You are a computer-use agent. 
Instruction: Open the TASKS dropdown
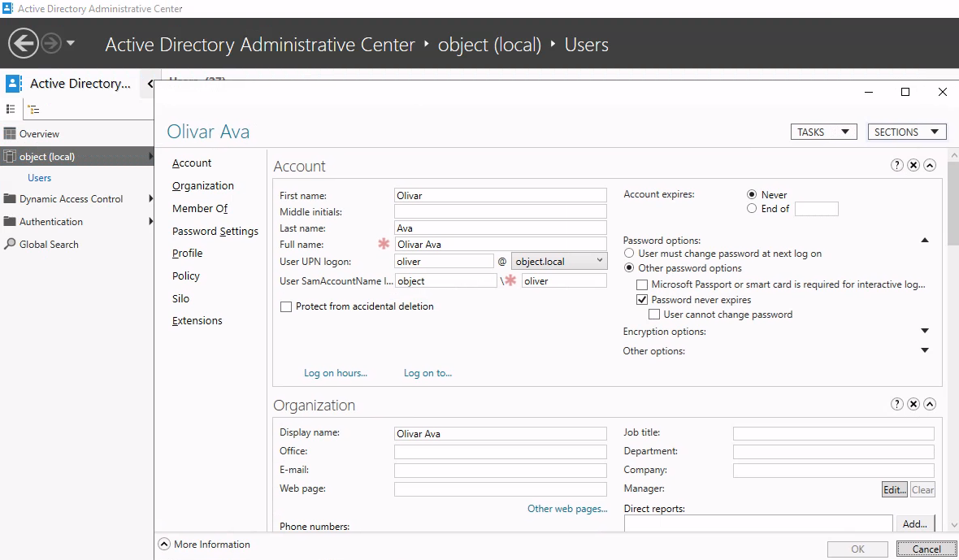point(824,132)
